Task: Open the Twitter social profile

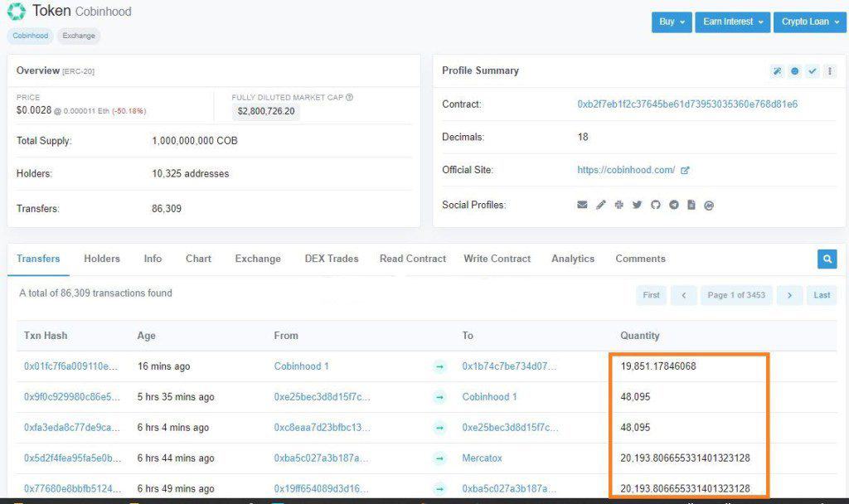Action: [637, 205]
